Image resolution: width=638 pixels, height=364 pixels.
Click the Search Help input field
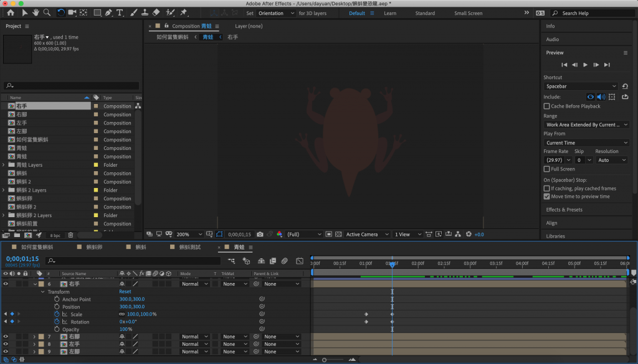(592, 13)
